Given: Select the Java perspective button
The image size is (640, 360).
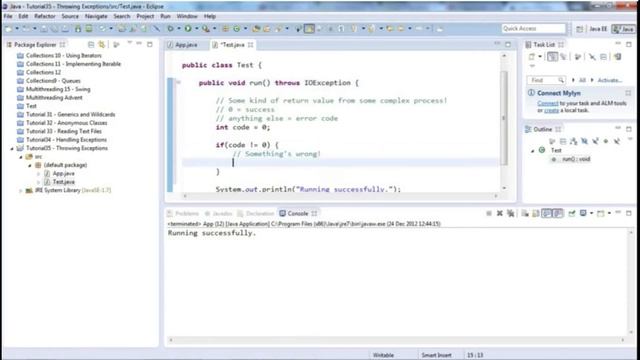Looking at the screenshot, I should pyautogui.click(x=624, y=29).
